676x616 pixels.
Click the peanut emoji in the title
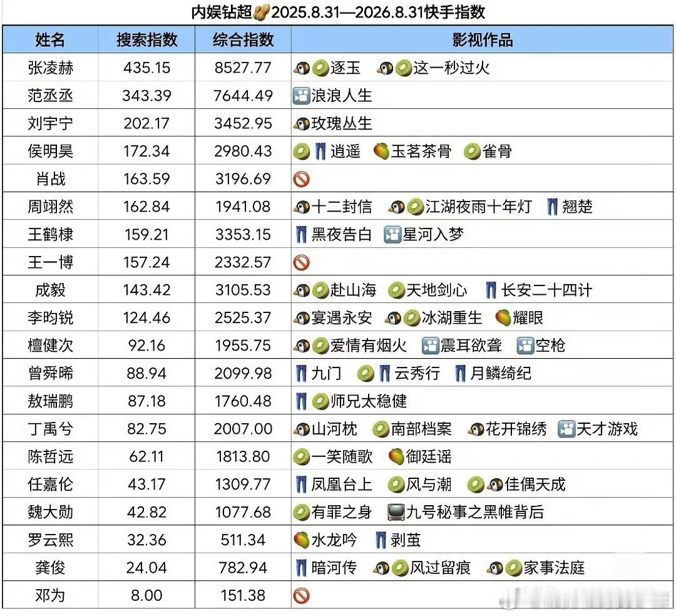point(261,12)
